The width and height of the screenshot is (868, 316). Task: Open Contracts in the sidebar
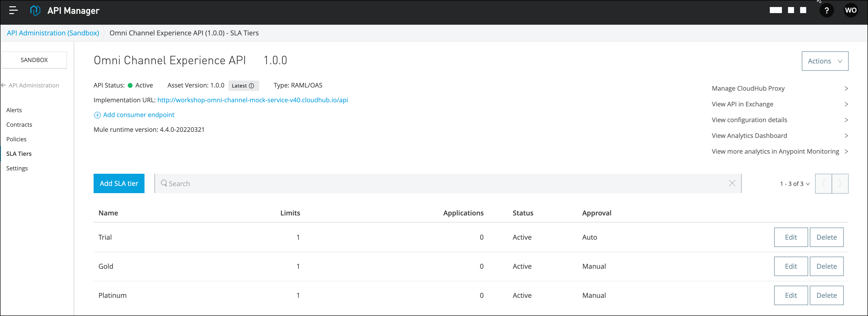click(x=19, y=125)
